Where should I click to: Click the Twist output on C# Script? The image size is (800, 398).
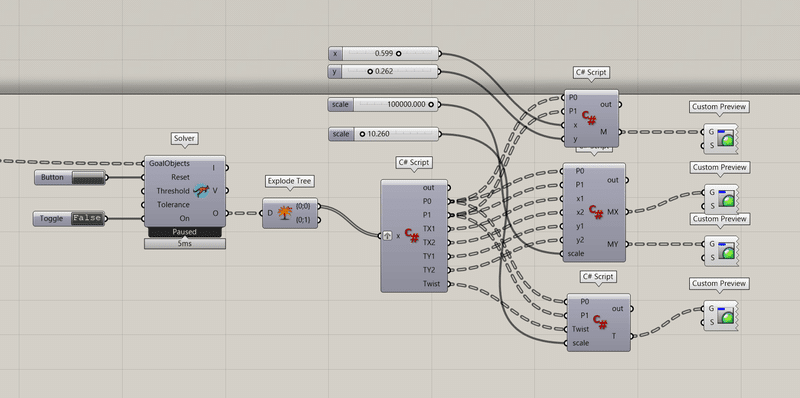(x=431, y=283)
